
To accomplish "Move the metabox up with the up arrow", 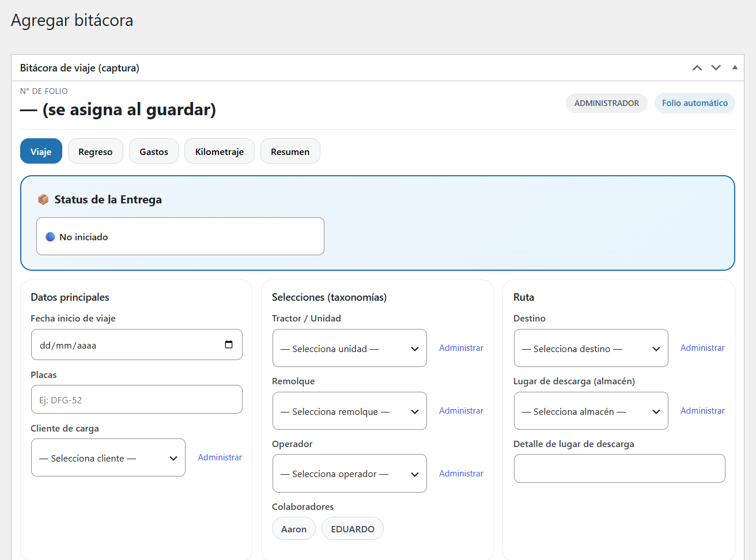I will click(x=697, y=68).
